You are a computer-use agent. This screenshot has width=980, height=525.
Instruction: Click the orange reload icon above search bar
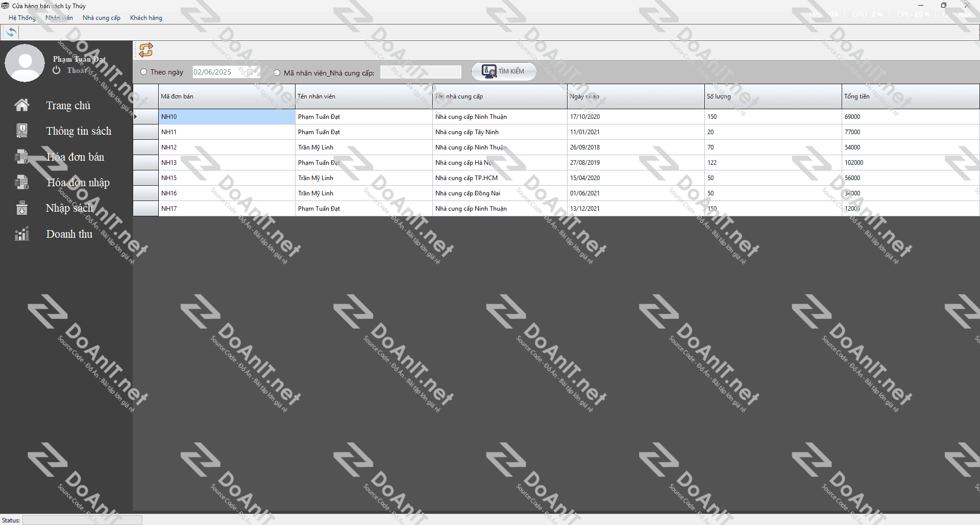(146, 50)
